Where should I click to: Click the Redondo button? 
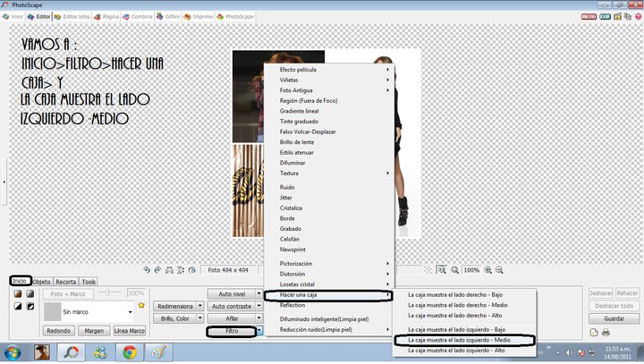click(59, 331)
